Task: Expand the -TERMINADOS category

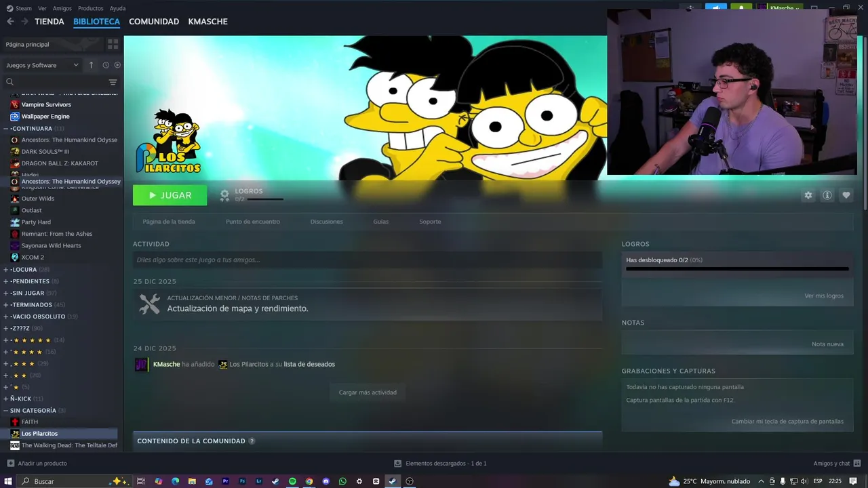Action: [6, 304]
